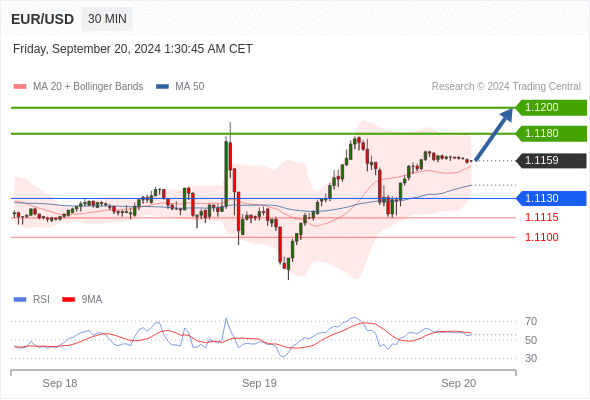The width and height of the screenshot is (590, 400).
Task: Click the RSI 30 level label
Action: (531, 358)
